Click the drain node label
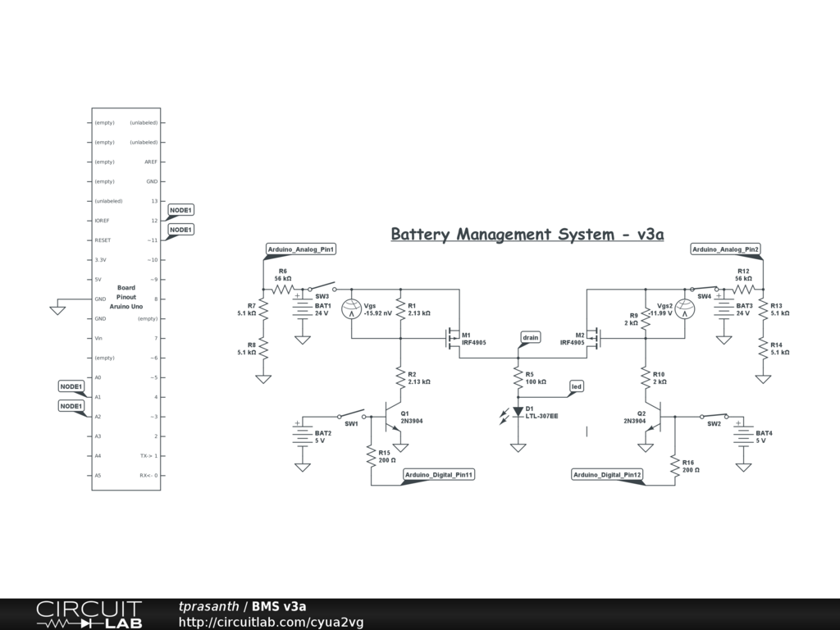This screenshot has height=630, width=840. [530, 337]
